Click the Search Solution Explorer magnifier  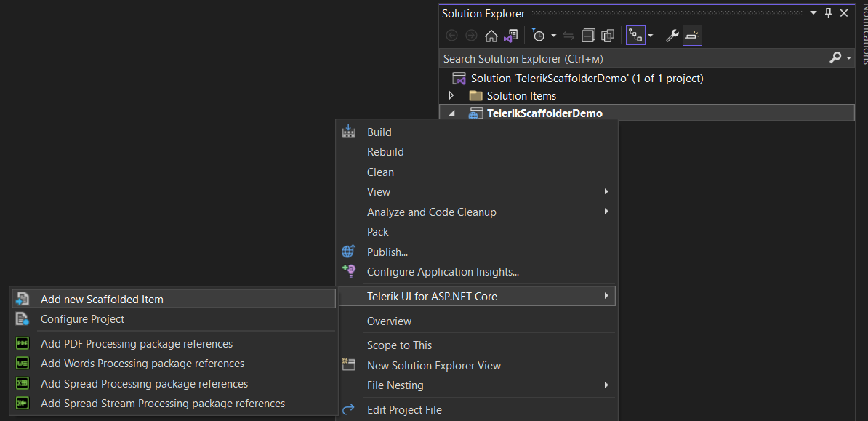[837, 58]
